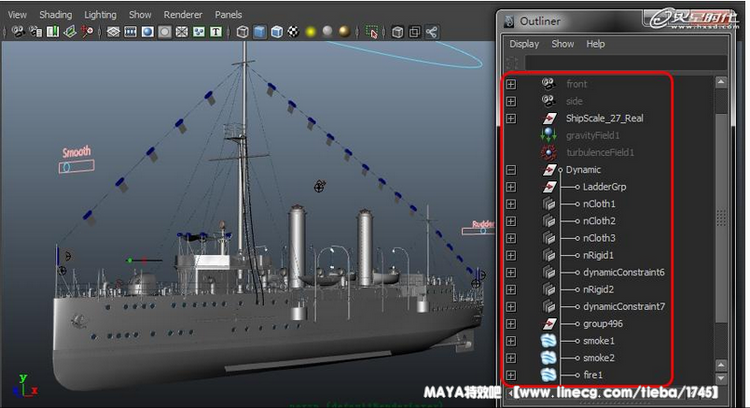The height and width of the screenshot is (408, 750).
Task: Toggle isolate select in the panel toolbar
Action: 372,32
